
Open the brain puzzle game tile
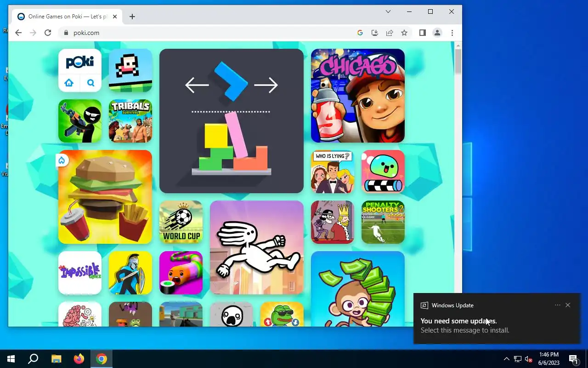[80, 314]
